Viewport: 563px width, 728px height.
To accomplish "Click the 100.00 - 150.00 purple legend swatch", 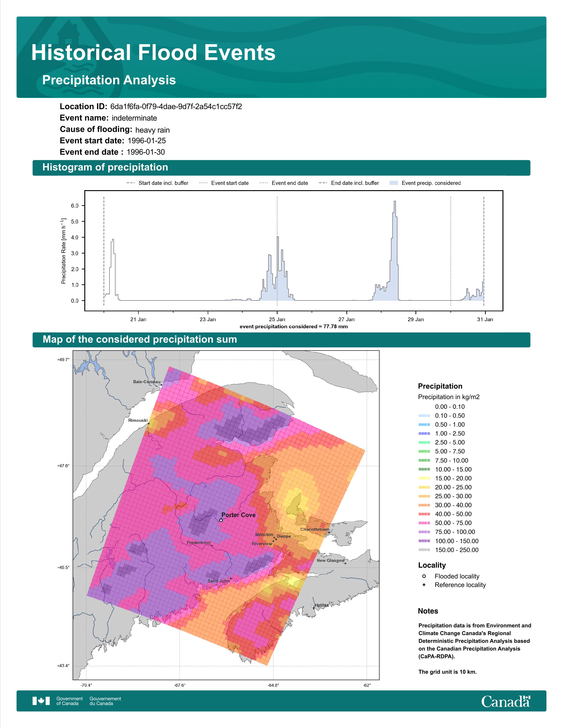I will (424, 541).
